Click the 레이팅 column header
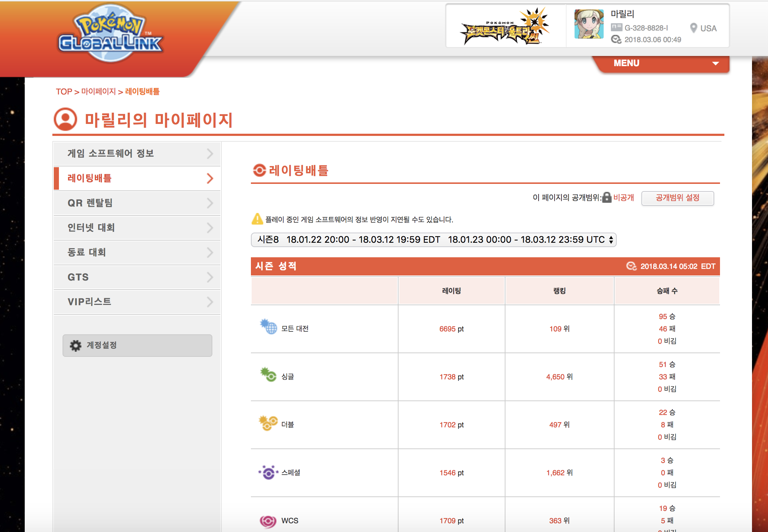The height and width of the screenshot is (532, 768). 452,291
